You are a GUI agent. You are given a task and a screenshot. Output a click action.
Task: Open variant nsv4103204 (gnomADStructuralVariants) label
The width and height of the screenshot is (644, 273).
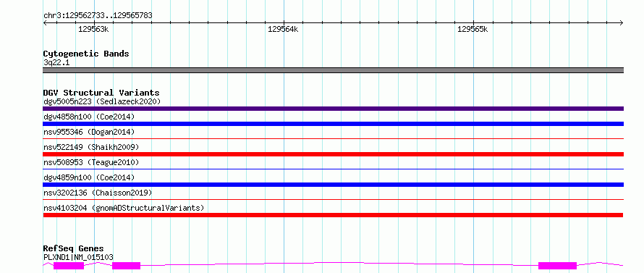tap(123, 208)
